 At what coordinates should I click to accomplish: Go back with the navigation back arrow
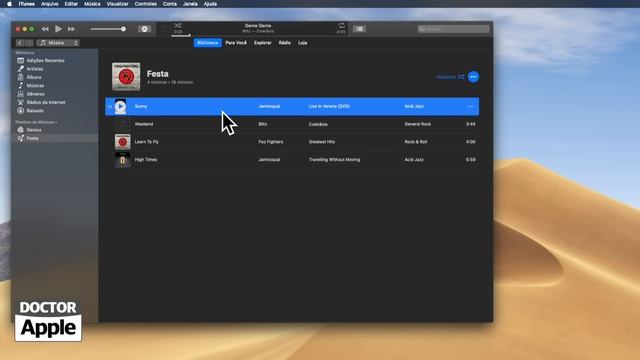pyautogui.click(x=20, y=43)
